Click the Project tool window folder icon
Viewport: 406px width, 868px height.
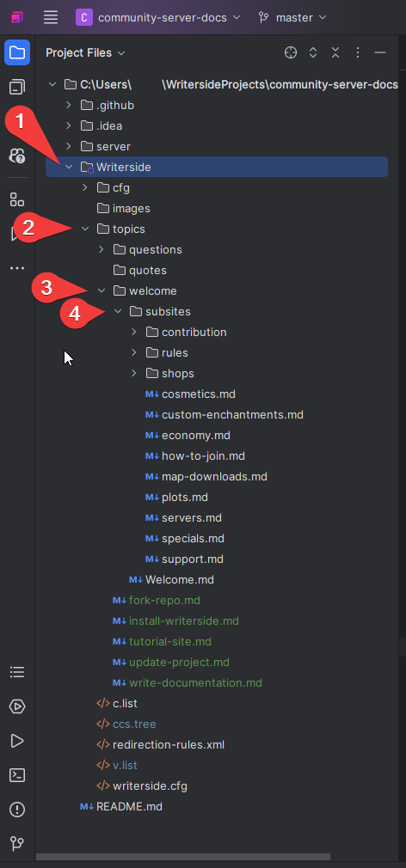point(17,52)
